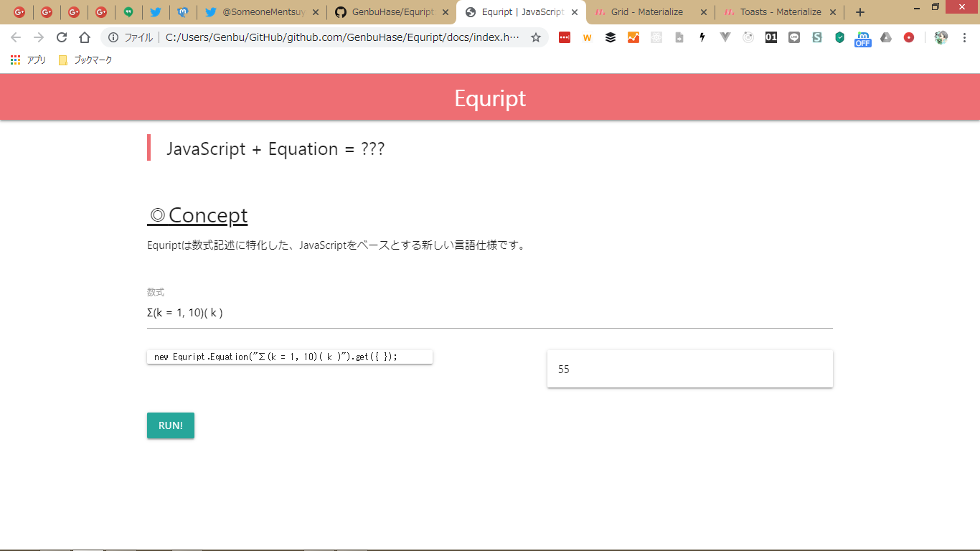Open the LINE extension icon
This screenshot has width=980, height=551.
pyautogui.click(x=793, y=38)
